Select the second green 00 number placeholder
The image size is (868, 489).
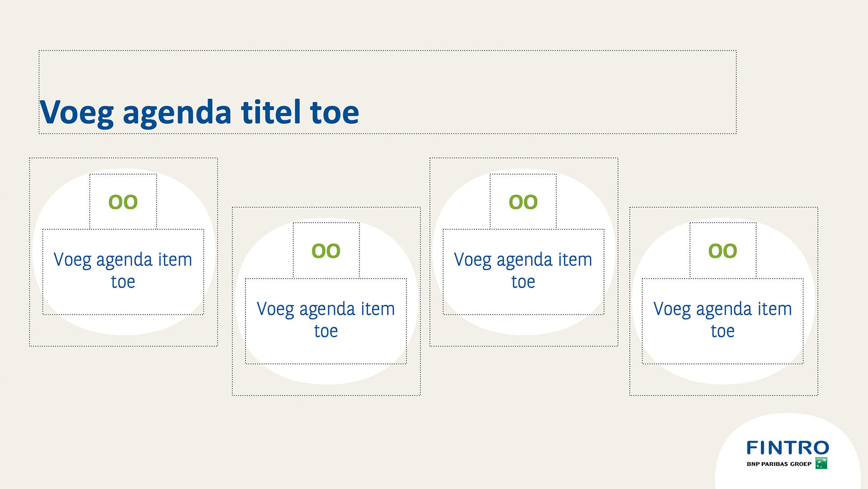tap(326, 251)
